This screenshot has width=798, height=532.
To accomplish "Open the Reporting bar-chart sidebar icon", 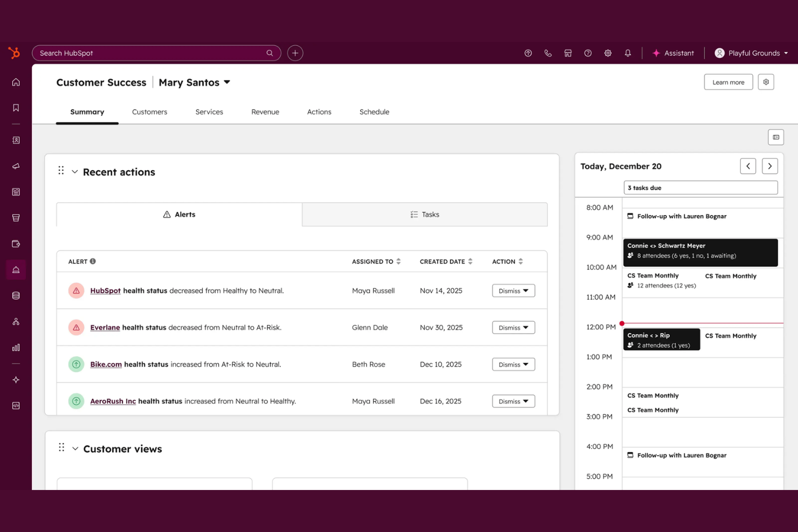I will click(16, 348).
